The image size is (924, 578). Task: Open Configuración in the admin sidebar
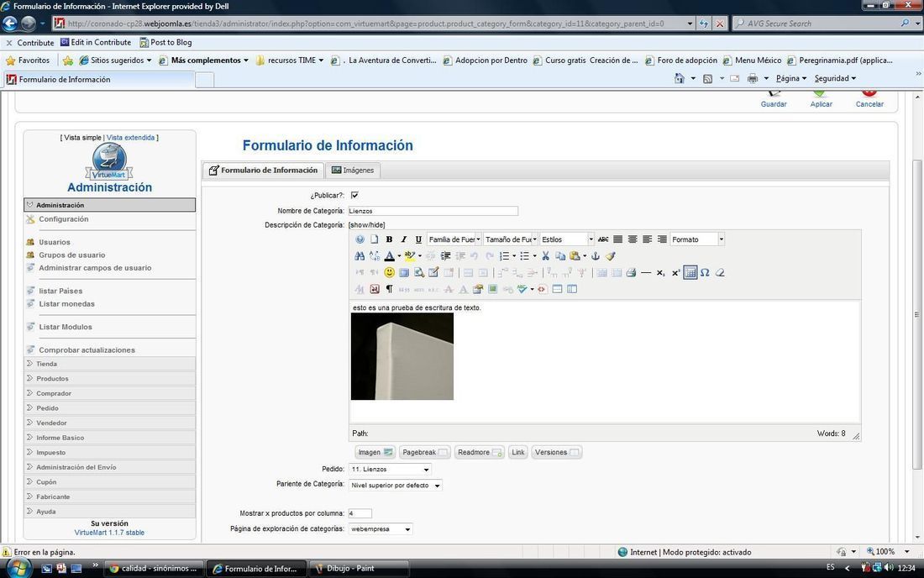pyautogui.click(x=64, y=219)
